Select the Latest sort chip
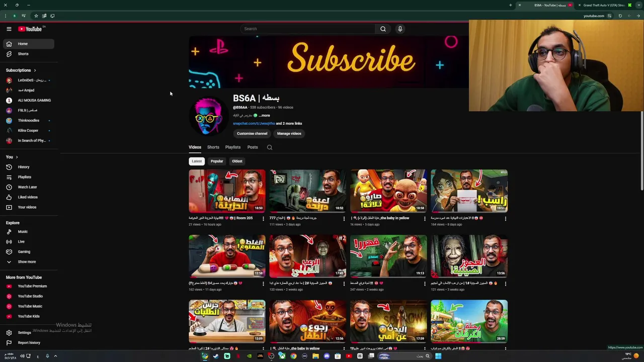Viewport: 644px width, 362px height. (x=197, y=161)
